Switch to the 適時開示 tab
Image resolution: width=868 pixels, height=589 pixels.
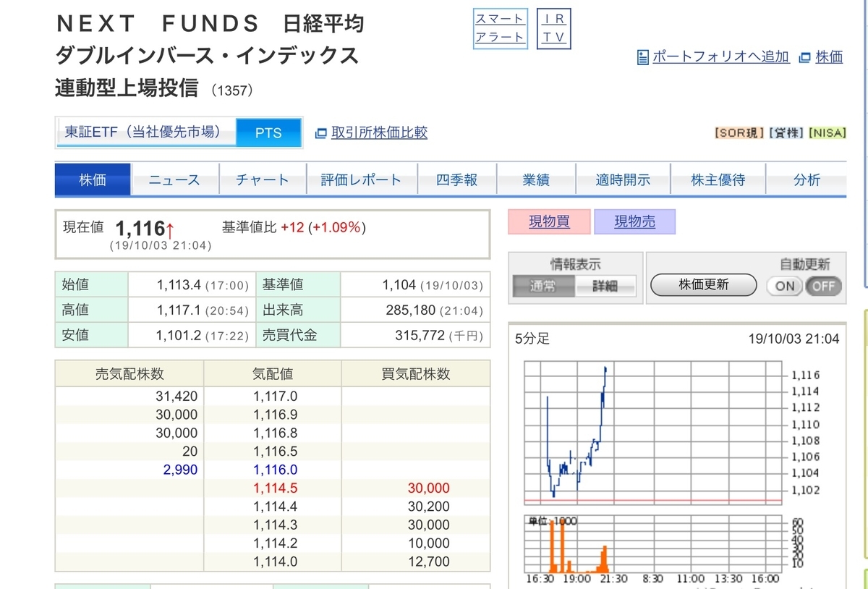tap(623, 180)
